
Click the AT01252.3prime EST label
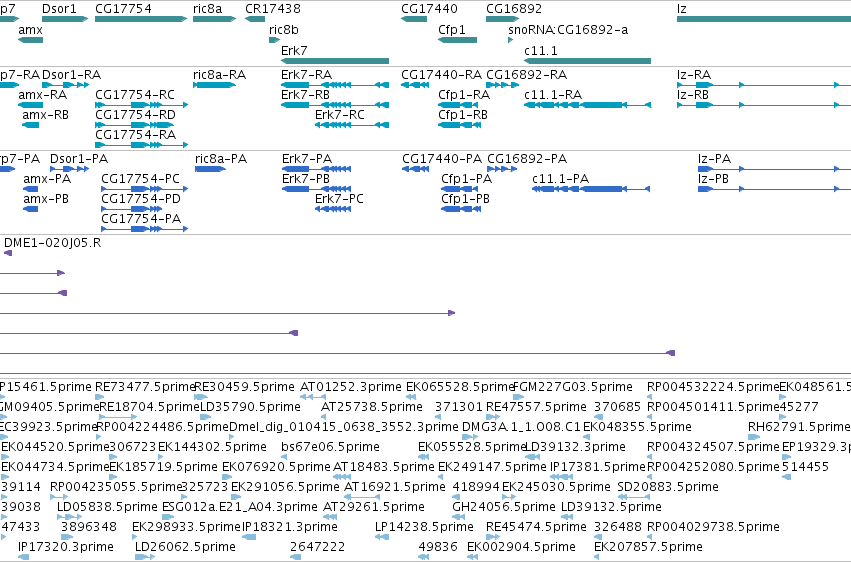[x=351, y=387]
